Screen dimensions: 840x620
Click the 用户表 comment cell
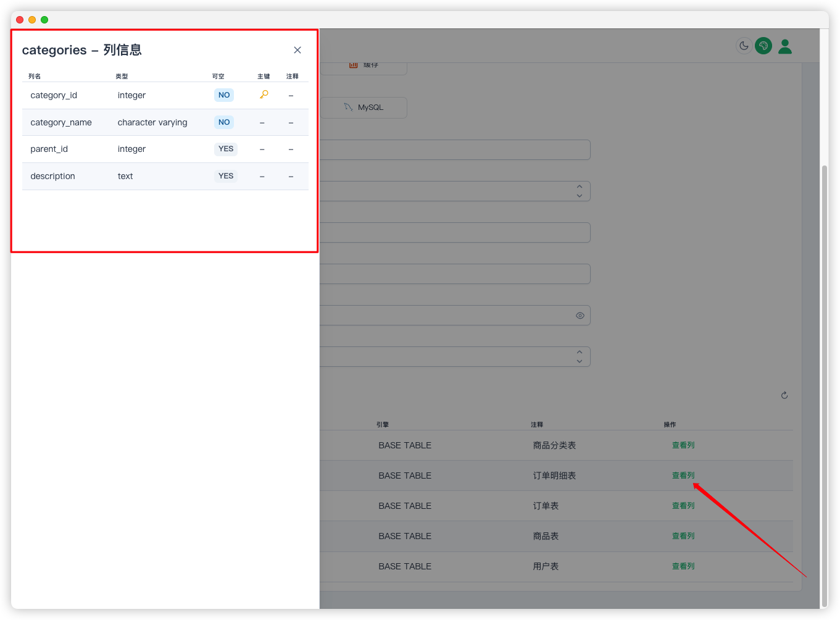(x=546, y=566)
